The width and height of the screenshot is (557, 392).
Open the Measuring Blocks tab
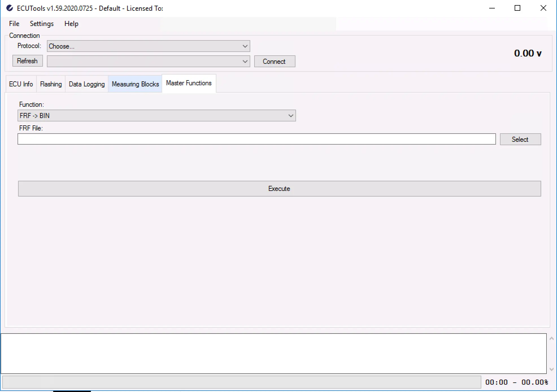pyautogui.click(x=135, y=84)
